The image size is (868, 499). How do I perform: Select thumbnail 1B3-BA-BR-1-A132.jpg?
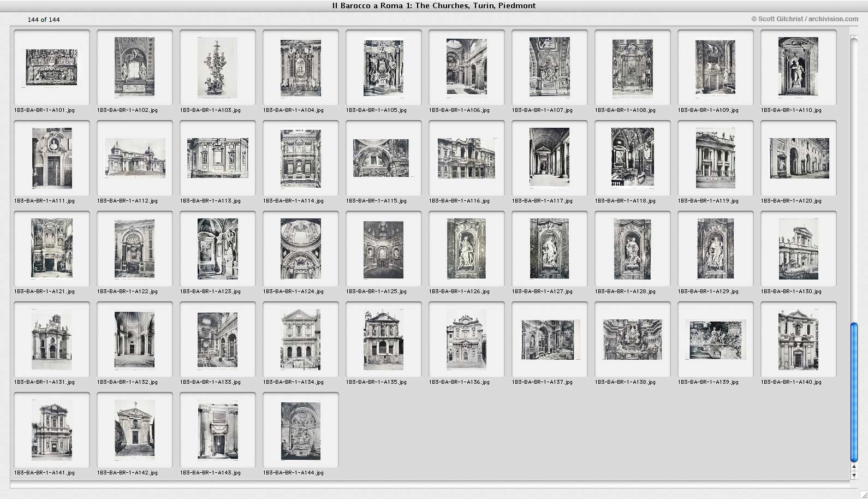tap(135, 339)
